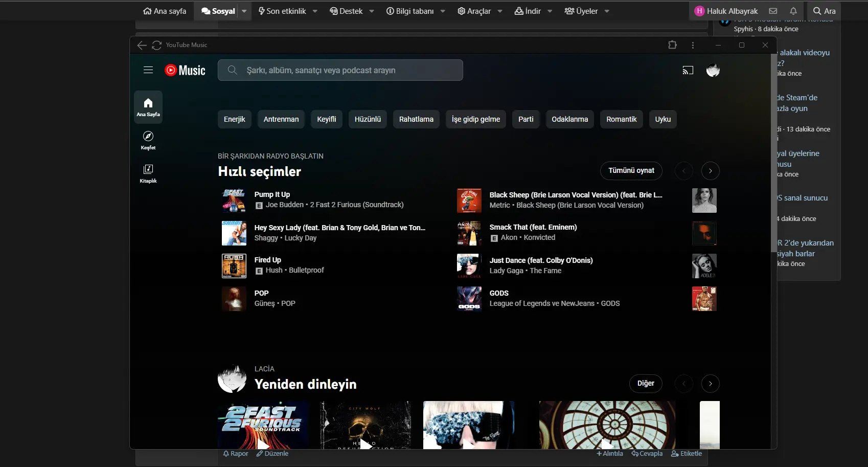Select the Antrenman mood chip
This screenshot has width=868, height=467.
(281, 119)
